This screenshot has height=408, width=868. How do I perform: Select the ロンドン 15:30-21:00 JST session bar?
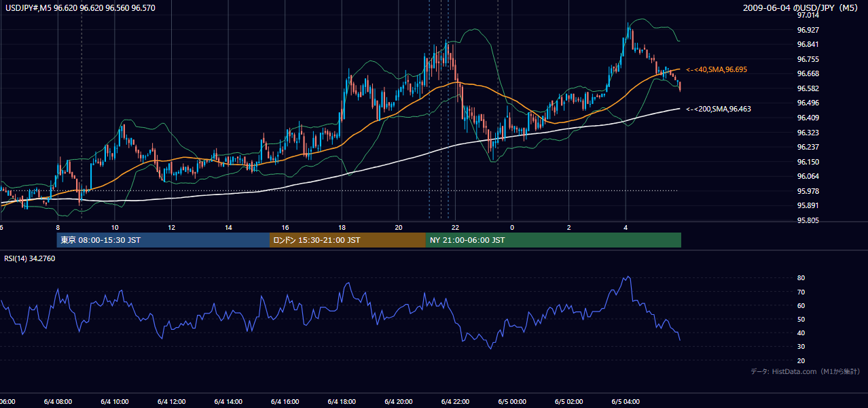[x=348, y=240]
